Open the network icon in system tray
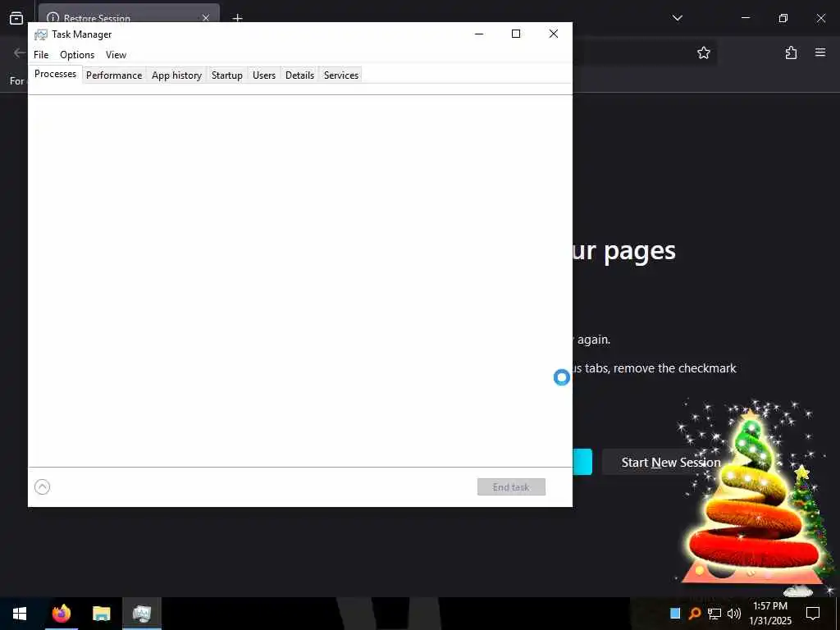 pos(714,614)
